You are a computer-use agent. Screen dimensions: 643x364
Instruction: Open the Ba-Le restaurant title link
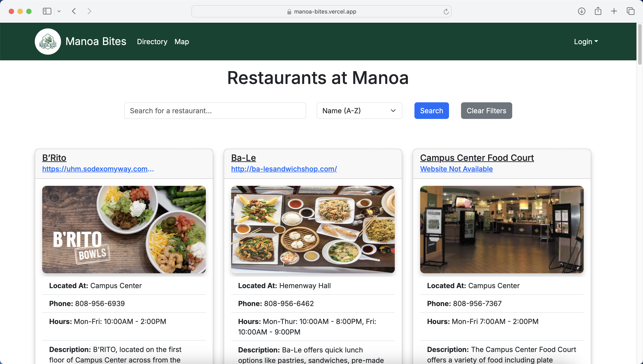244,158
